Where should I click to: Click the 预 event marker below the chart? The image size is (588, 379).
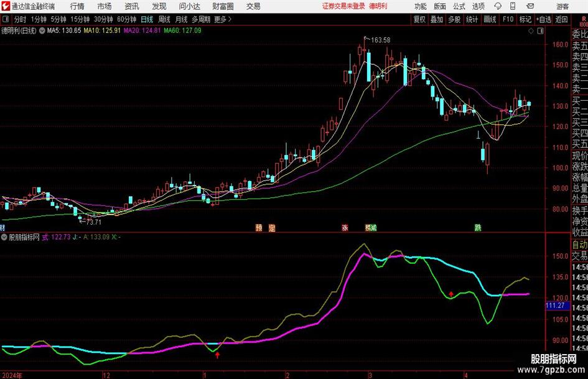(x=259, y=228)
